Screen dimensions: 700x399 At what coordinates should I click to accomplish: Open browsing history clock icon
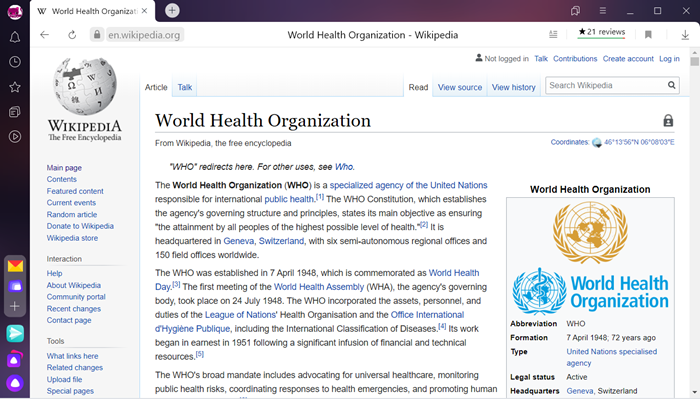[x=15, y=62]
